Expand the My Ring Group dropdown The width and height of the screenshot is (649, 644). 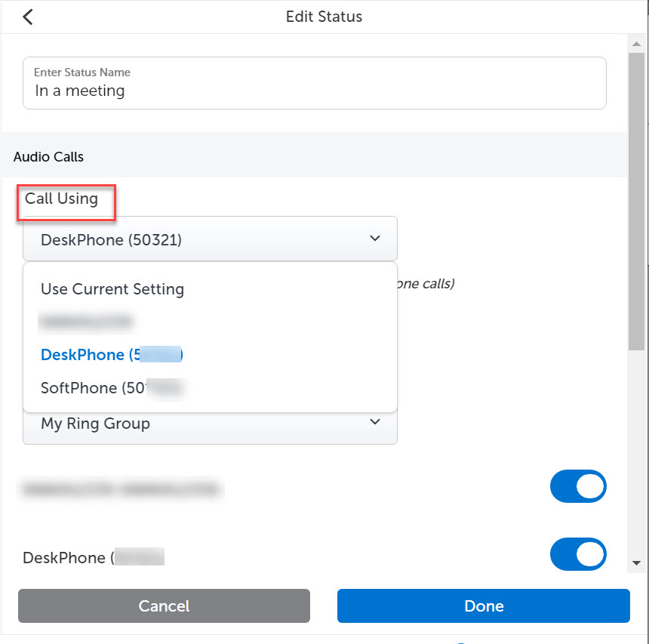click(x=210, y=426)
